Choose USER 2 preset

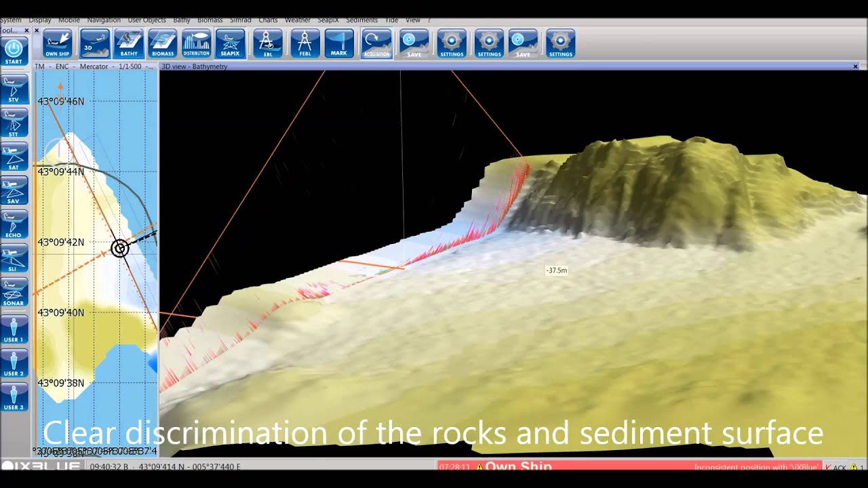click(14, 363)
